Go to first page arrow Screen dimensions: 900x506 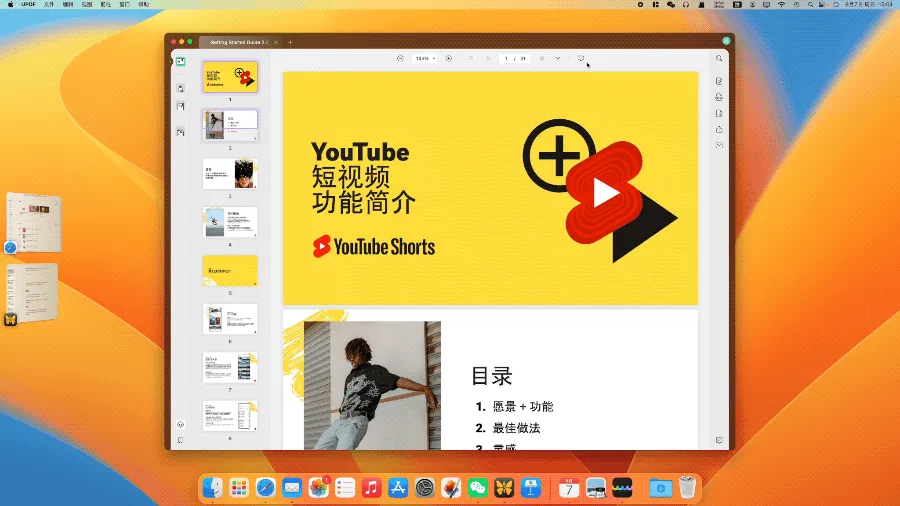coord(471,59)
